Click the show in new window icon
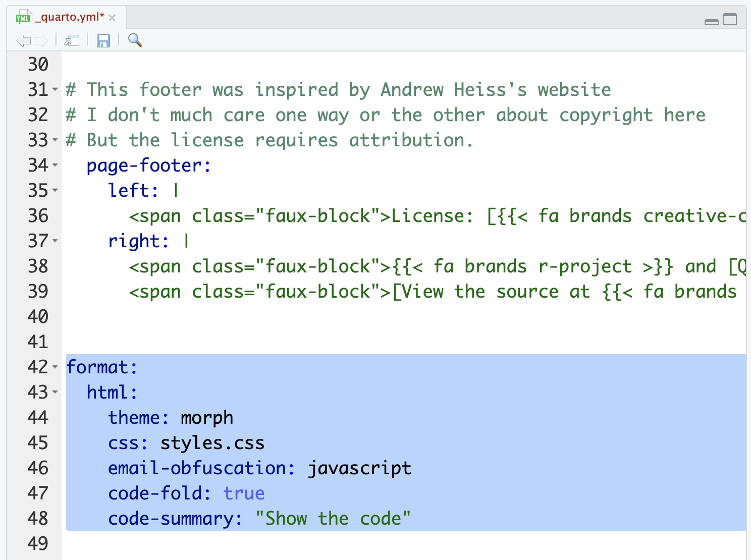Viewport: 751px width, 560px height. (x=72, y=40)
